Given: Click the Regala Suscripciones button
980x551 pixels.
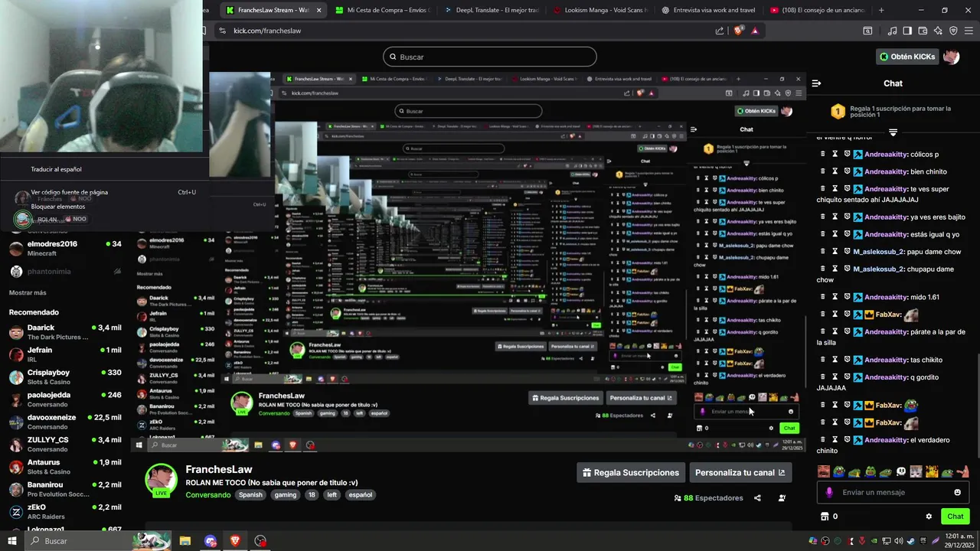Looking at the screenshot, I should click(x=631, y=473).
